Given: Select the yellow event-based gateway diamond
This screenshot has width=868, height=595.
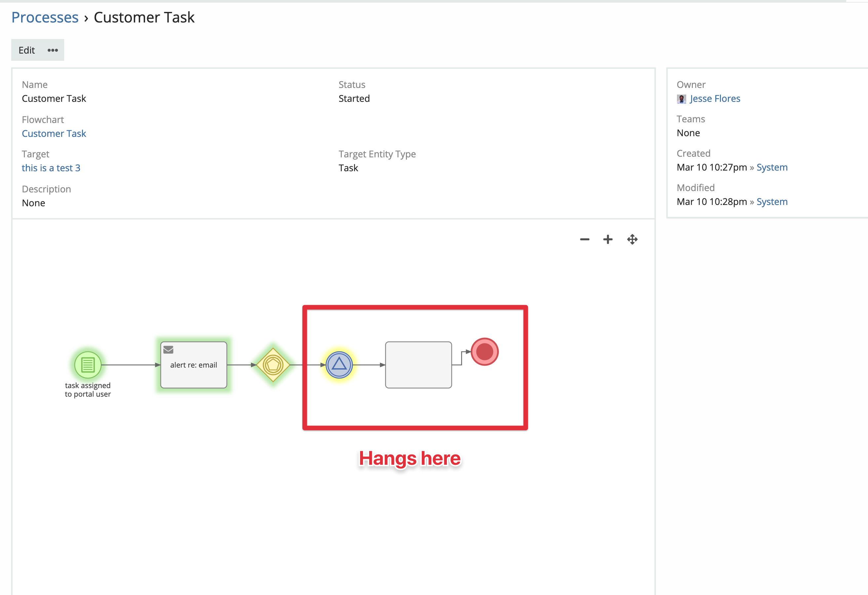Looking at the screenshot, I should pyautogui.click(x=273, y=365).
